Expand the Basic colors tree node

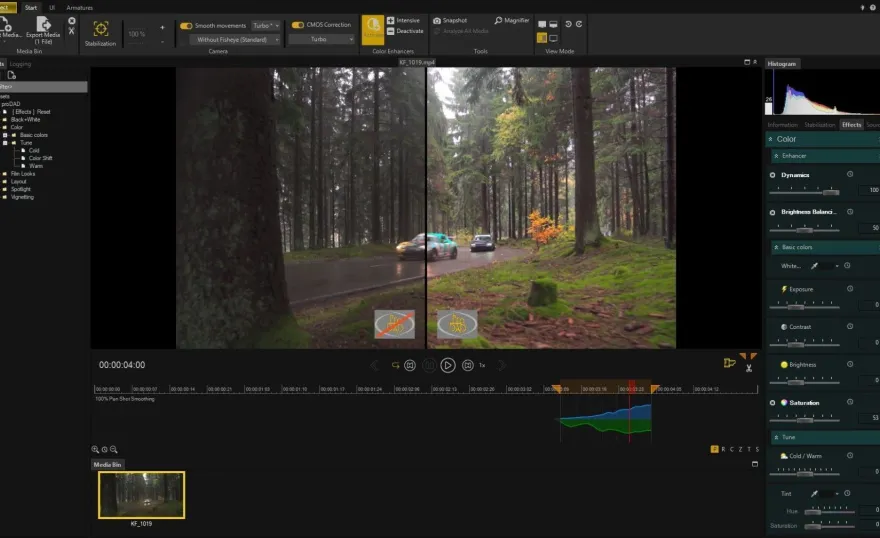tap(5, 135)
